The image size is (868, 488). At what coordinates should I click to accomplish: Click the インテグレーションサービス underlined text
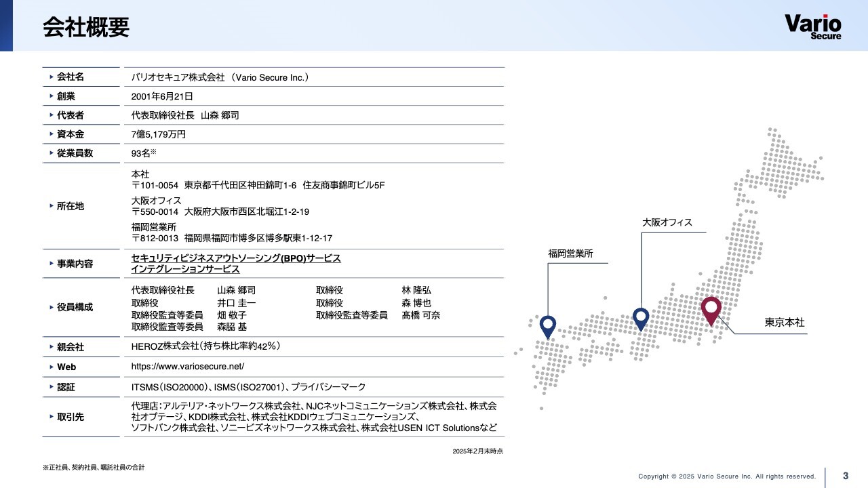point(185,270)
